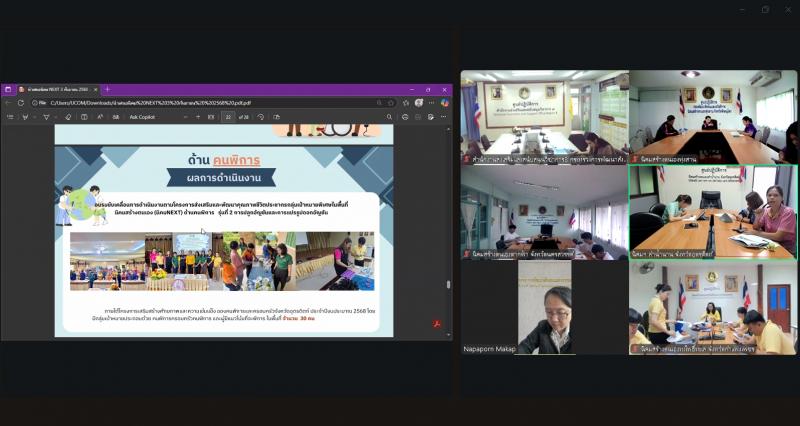This screenshot has height=426, width=800.
Task: Click the red Adobe Acrobat icon on the PDF
Action: tap(437, 323)
